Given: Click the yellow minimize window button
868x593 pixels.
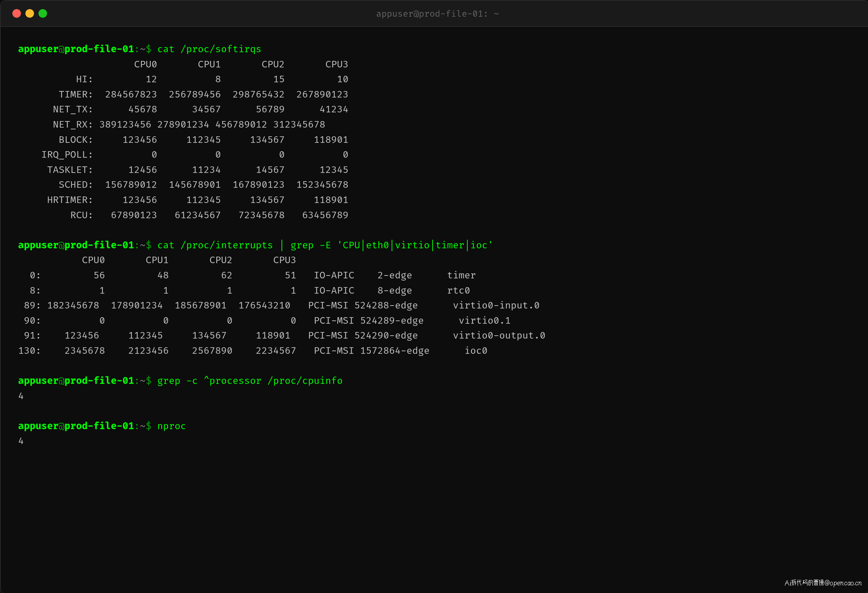Looking at the screenshot, I should [x=29, y=13].
